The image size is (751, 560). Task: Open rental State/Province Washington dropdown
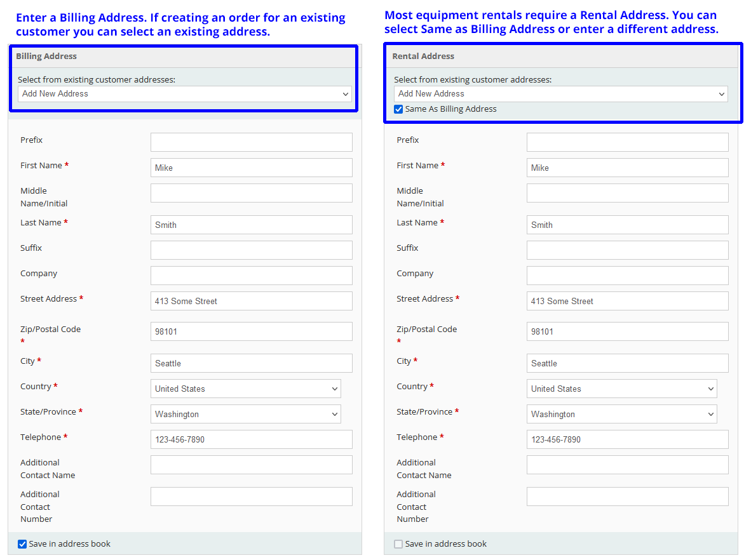pyautogui.click(x=621, y=414)
